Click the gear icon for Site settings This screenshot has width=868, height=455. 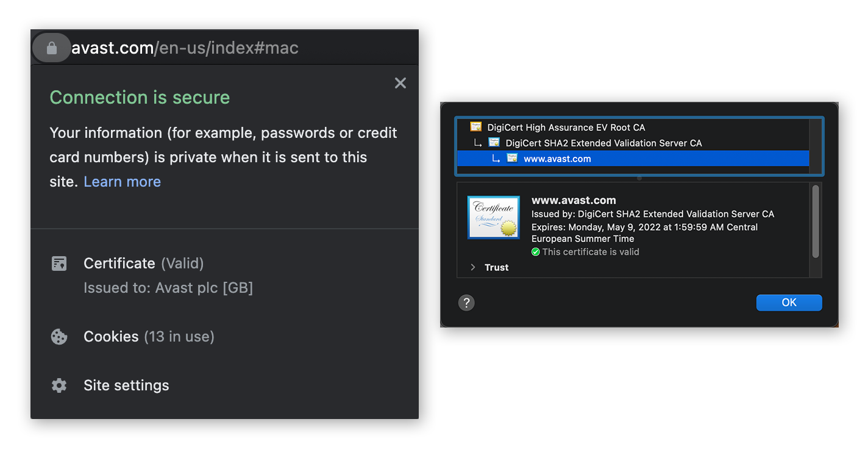pyautogui.click(x=59, y=385)
